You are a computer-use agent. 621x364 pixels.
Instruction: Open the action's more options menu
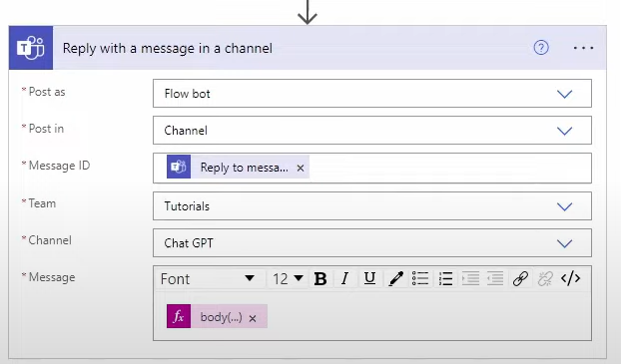click(583, 48)
